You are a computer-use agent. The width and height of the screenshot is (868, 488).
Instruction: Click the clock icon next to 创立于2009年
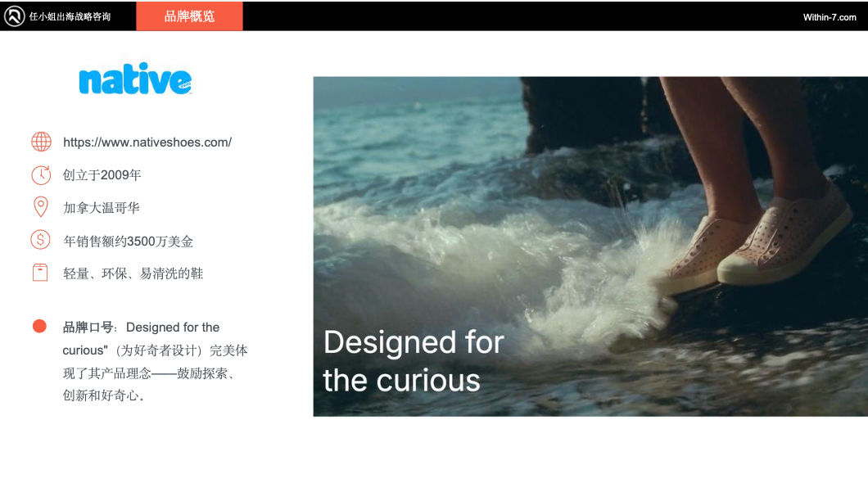[x=41, y=174]
